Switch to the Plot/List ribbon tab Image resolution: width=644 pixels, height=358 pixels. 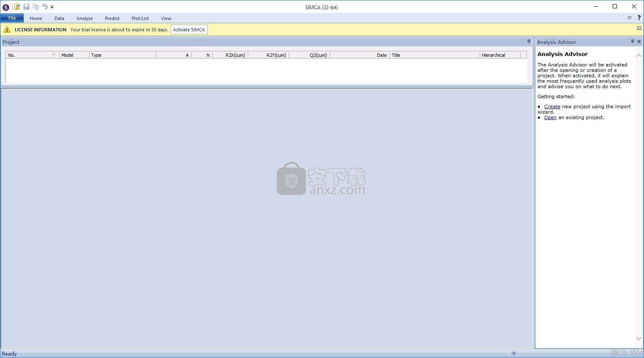pyautogui.click(x=140, y=18)
